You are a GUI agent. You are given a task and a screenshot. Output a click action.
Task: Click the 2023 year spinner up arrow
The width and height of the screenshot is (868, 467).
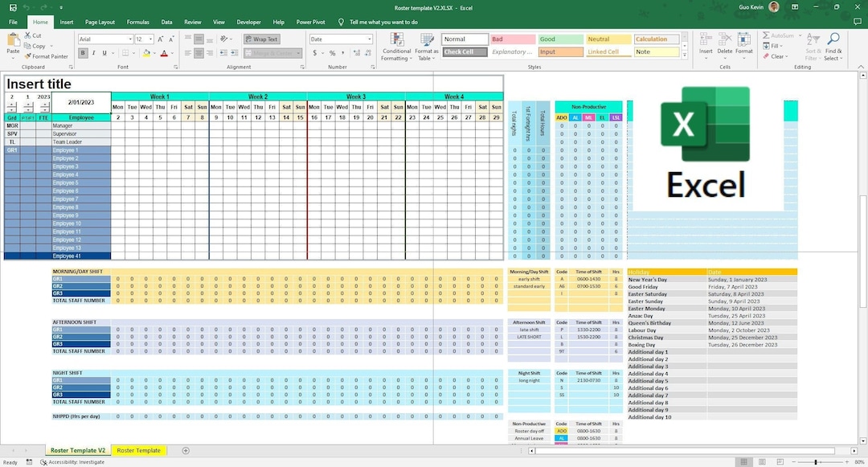[44, 104]
